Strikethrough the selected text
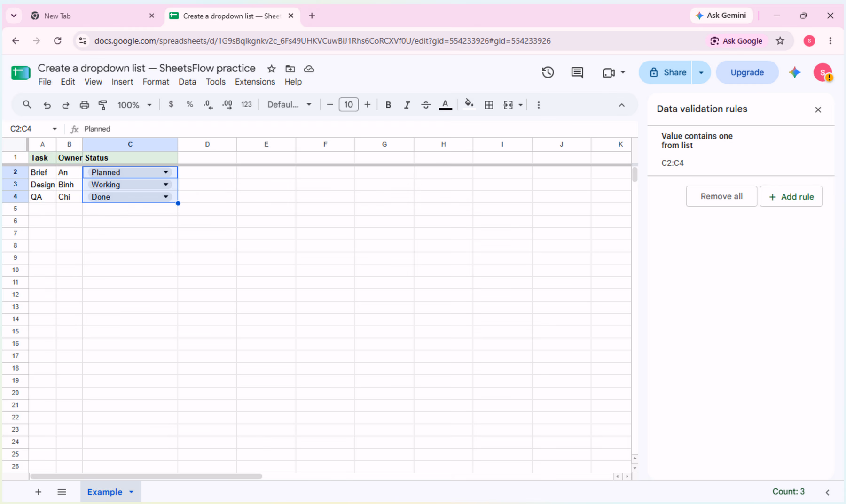This screenshot has width=846, height=504. tap(426, 105)
